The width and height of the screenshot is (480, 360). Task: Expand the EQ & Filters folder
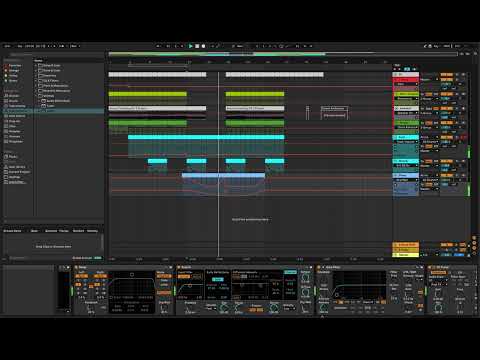[x=36, y=81]
